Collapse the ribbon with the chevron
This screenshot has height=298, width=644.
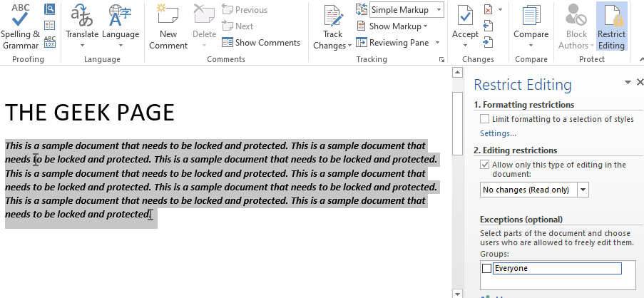coord(641,59)
